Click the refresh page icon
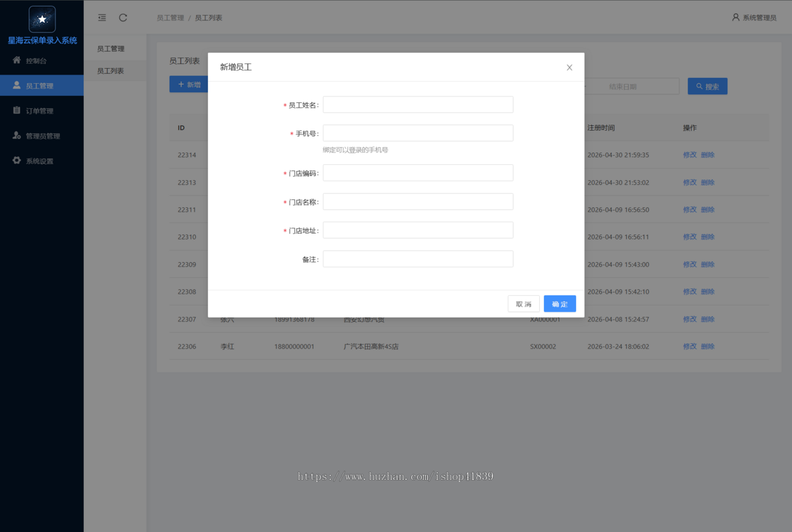The height and width of the screenshot is (532, 792). click(x=123, y=18)
